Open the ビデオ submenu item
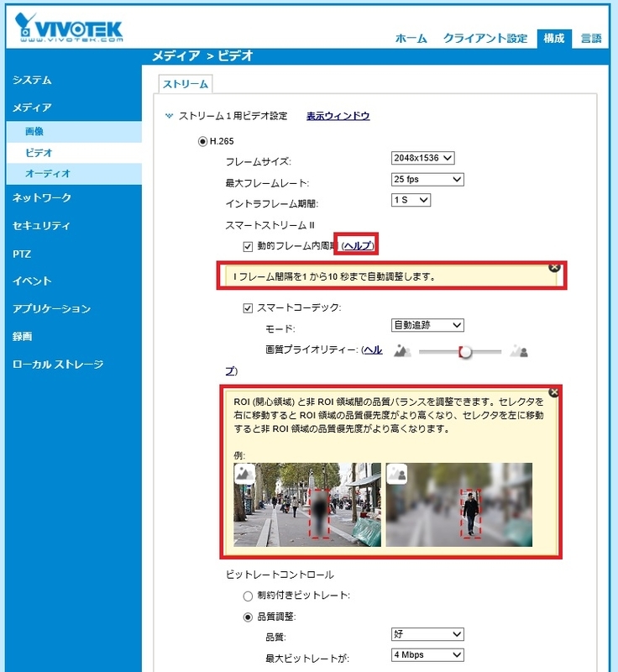 point(74,153)
